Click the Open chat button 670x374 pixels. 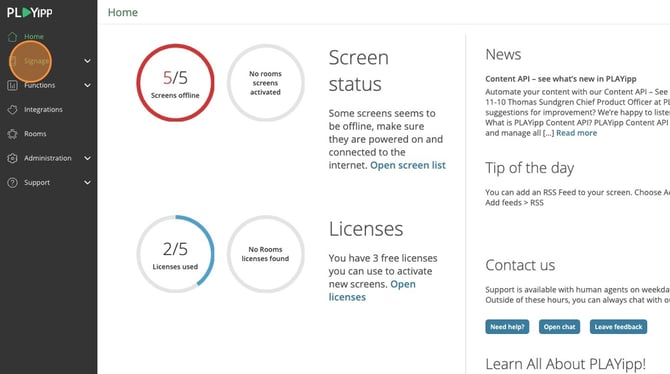pos(559,327)
